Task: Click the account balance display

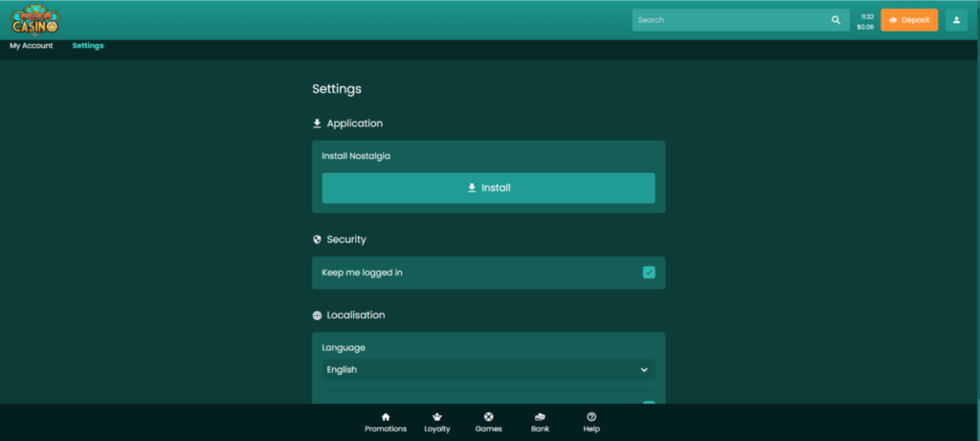Action: coord(865,27)
